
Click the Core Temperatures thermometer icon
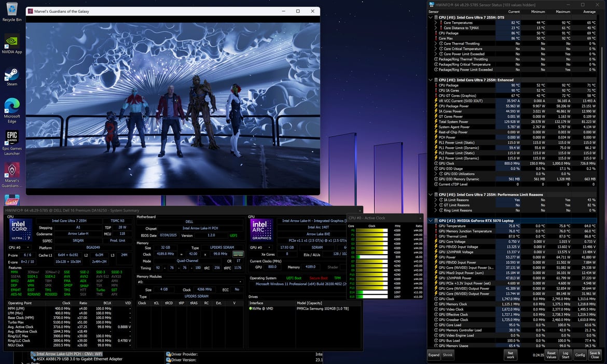441,23
